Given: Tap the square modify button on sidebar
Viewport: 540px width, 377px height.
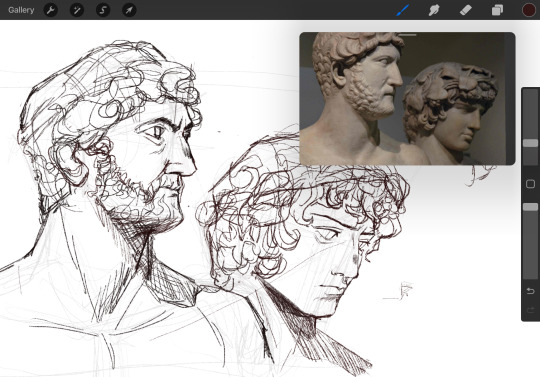Looking at the screenshot, I should click(x=530, y=184).
